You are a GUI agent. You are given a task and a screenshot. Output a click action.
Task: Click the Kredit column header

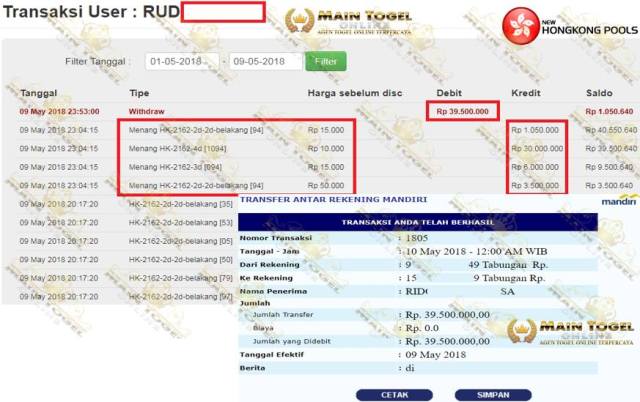click(526, 93)
